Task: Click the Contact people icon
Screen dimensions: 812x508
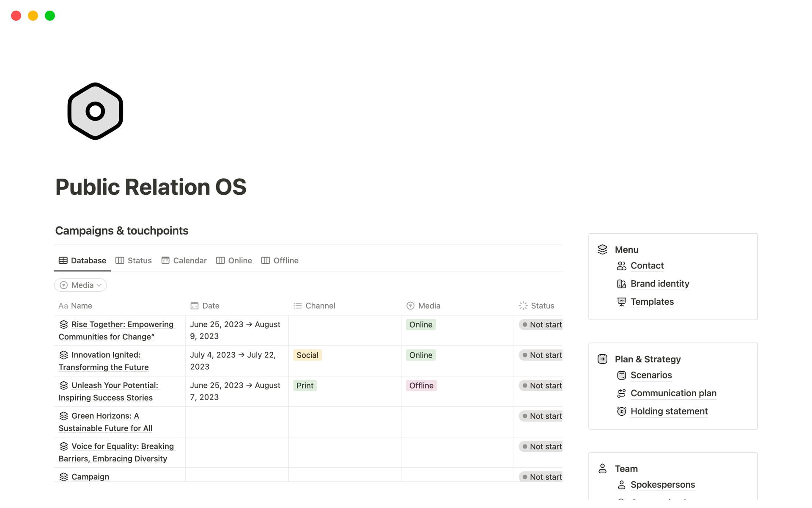Action: [621, 266]
